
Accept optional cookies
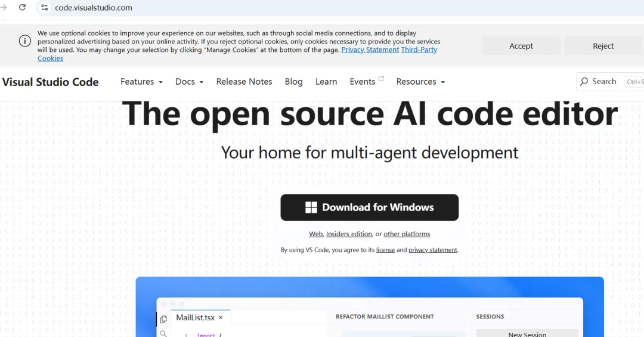[x=521, y=46]
